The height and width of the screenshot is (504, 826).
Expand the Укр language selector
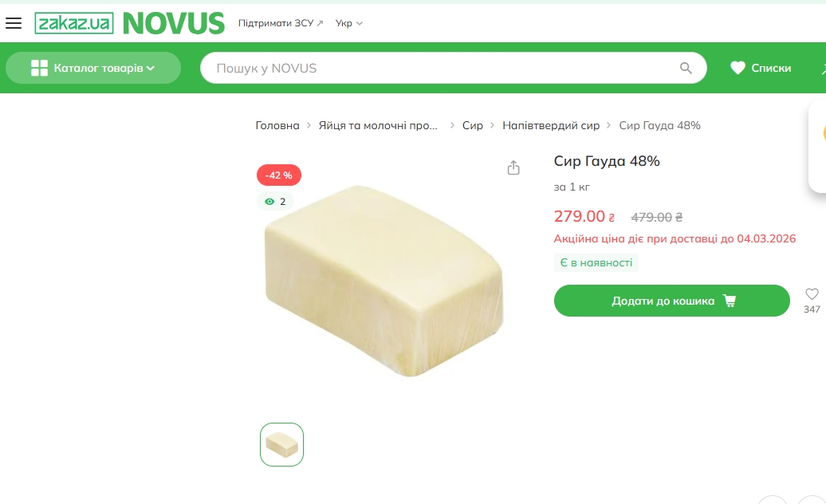click(348, 23)
